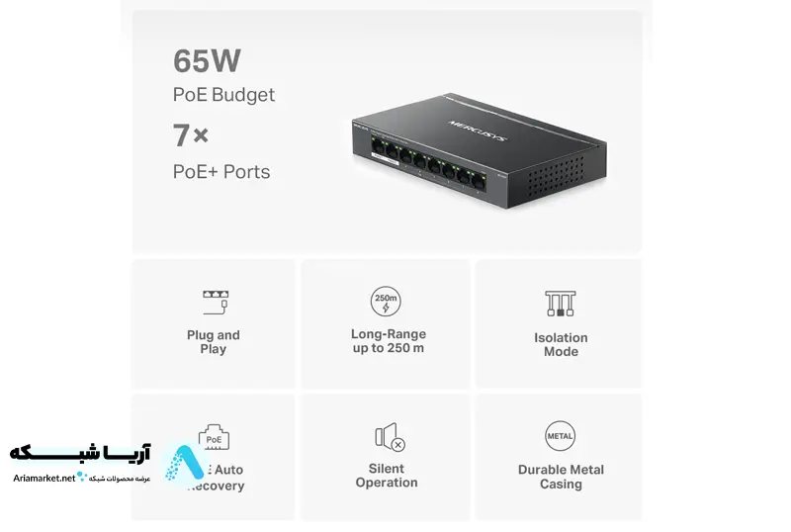Click the 7× ports count heading

(191, 135)
